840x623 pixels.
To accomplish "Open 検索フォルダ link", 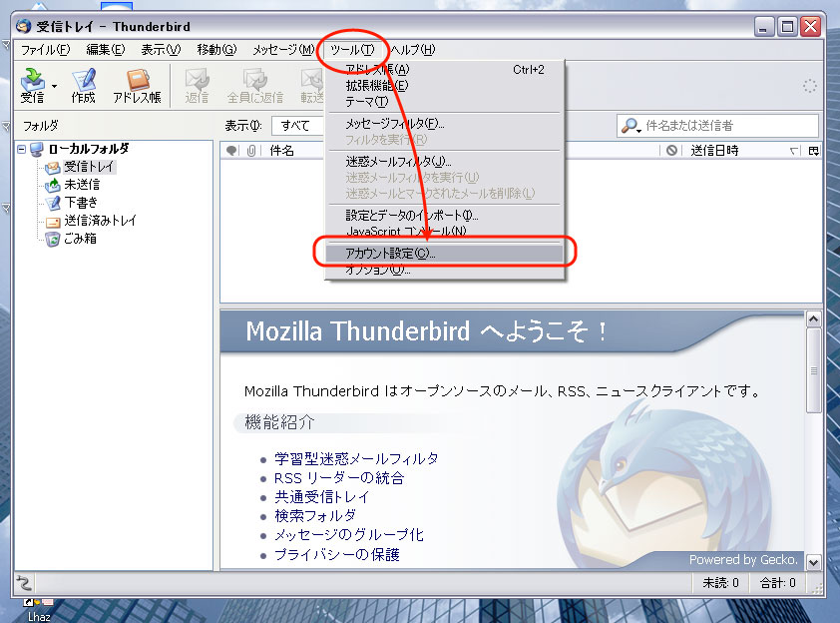I will 315,516.
